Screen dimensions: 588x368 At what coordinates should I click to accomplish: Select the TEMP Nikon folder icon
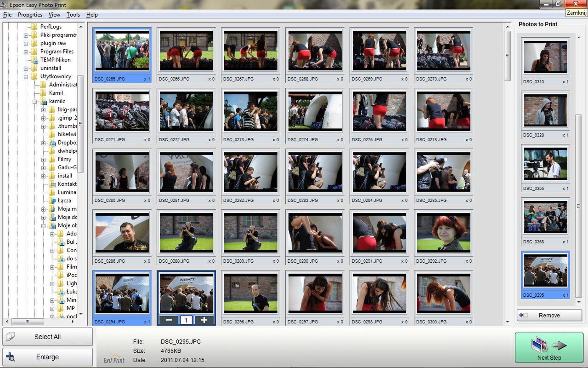point(34,60)
